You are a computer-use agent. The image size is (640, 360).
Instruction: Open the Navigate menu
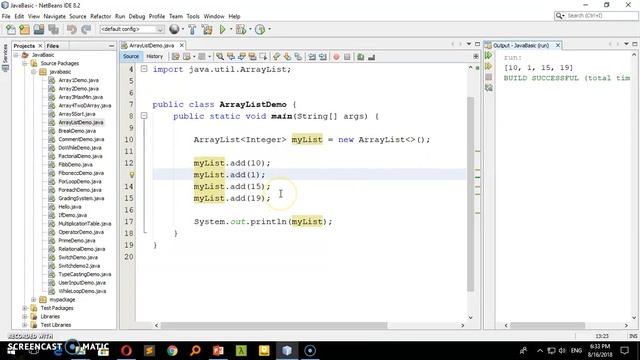point(54,16)
